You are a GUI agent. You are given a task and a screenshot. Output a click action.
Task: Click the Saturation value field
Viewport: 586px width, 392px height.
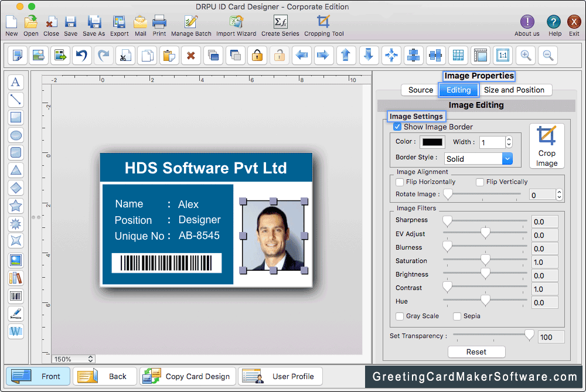point(544,262)
